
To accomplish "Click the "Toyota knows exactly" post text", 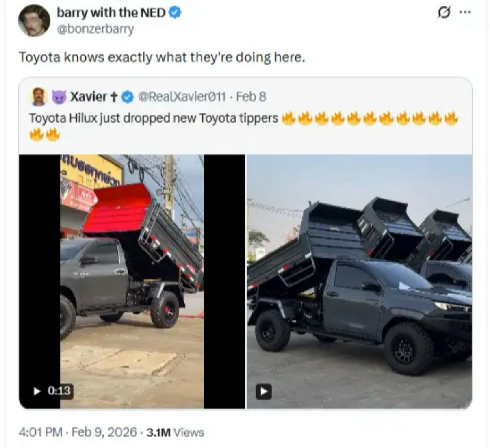I will (x=162, y=57).
